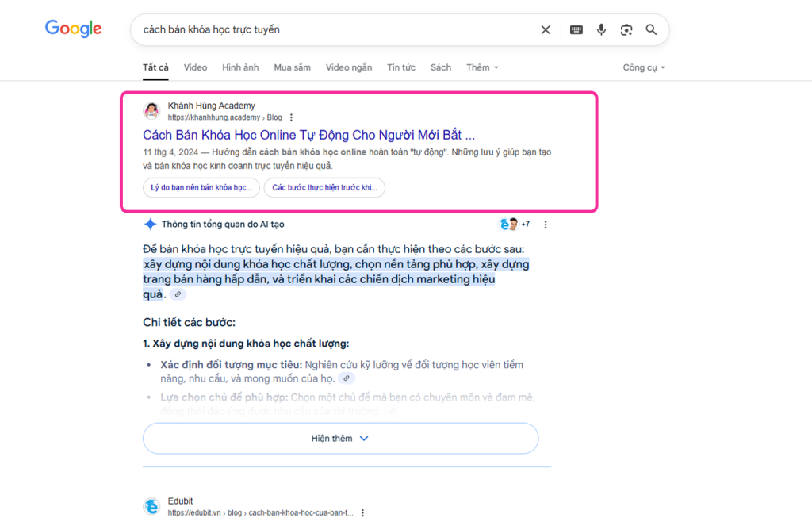Open Cách Bán Khóa Học Online result title
This screenshot has height=522, width=812.
pos(308,135)
